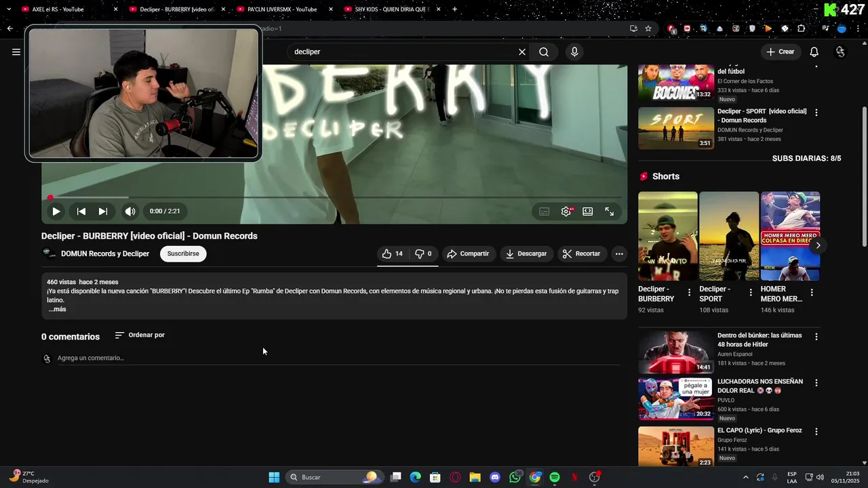
Task: Open File Explorer from taskbar
Action: (x=475, y=477)
